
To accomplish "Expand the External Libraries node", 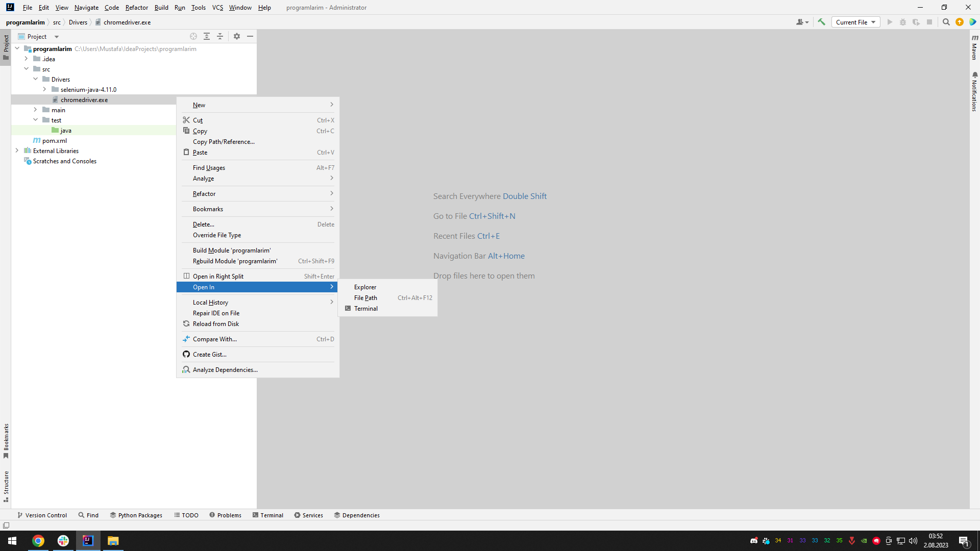I will pyautogui.click(x=17, y=151).
